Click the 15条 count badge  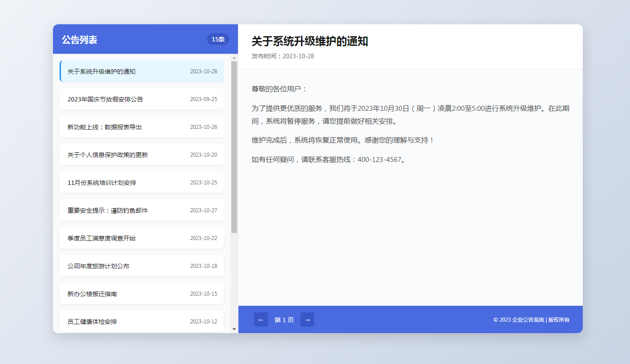pos(218,39)
